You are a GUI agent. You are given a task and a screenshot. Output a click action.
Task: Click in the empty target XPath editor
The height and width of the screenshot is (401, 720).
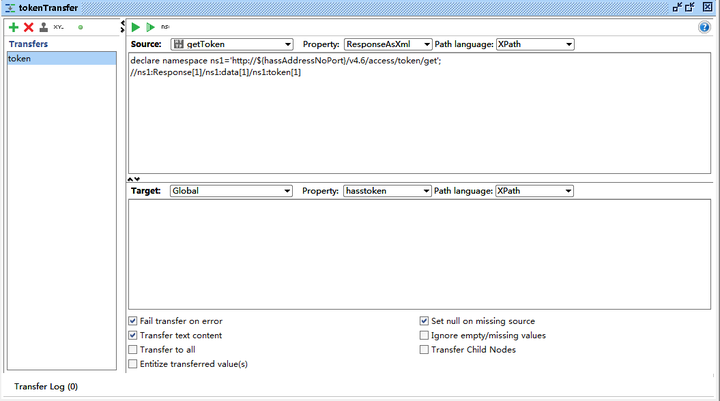coord(419,254)
